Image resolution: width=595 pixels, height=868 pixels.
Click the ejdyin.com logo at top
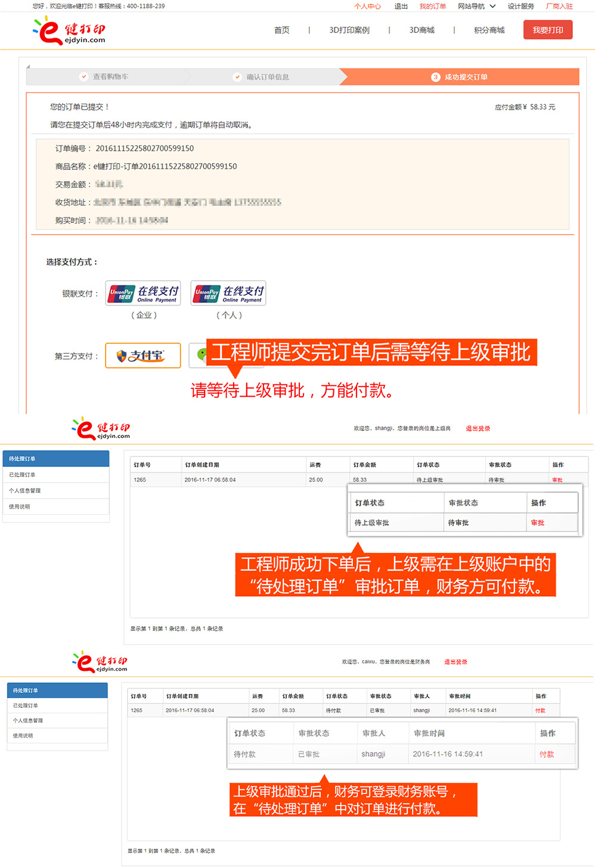click(69, 30)
